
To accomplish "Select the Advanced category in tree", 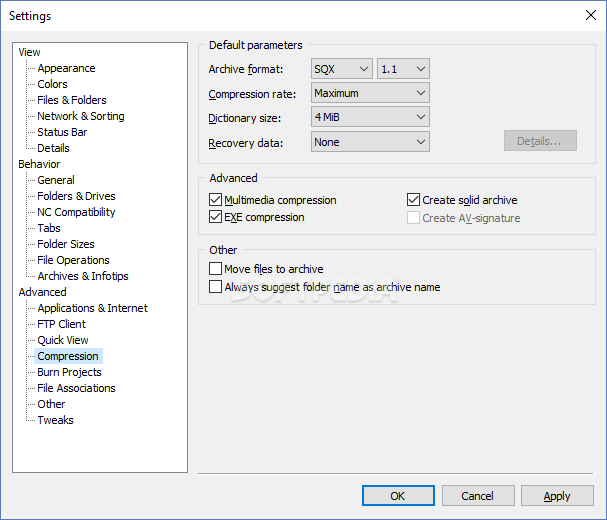I will pyautogui.click(x=43, y=292).
